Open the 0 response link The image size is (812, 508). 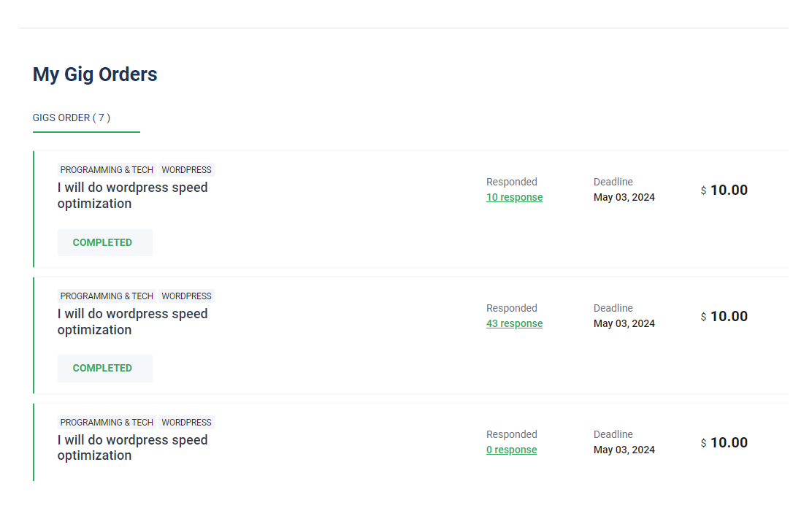click(511, 450)
